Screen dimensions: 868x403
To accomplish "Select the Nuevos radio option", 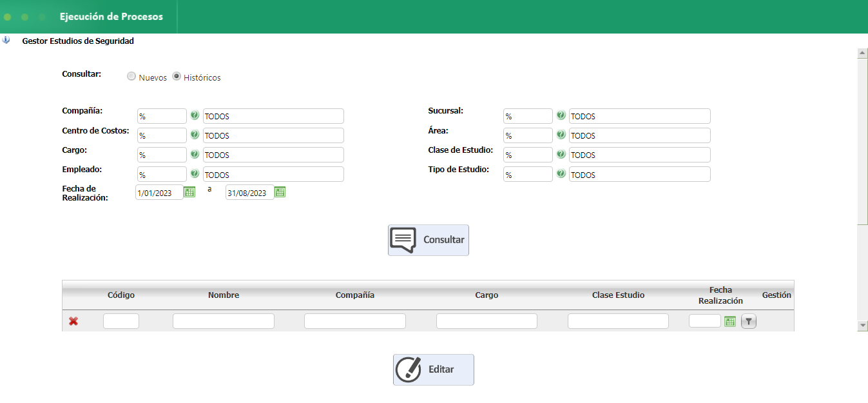I will click(131, 76).
